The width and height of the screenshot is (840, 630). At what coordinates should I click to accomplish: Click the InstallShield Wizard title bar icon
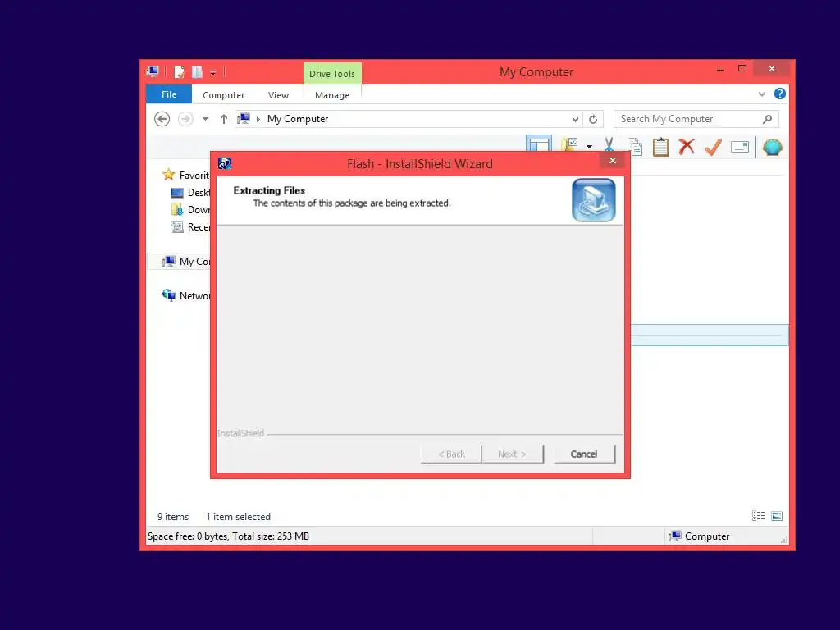(x=225, y=163)
